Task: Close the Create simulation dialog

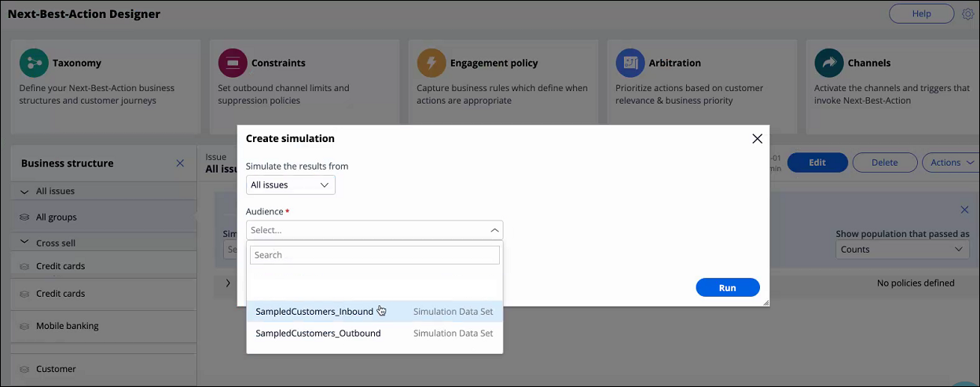Action: 757,139
